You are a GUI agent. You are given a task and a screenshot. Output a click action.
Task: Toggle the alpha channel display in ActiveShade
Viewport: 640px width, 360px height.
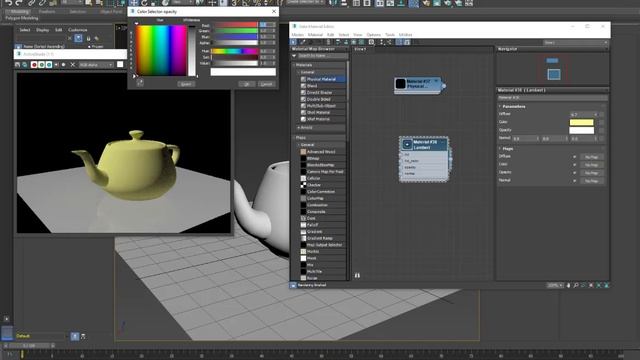point(56,64)
